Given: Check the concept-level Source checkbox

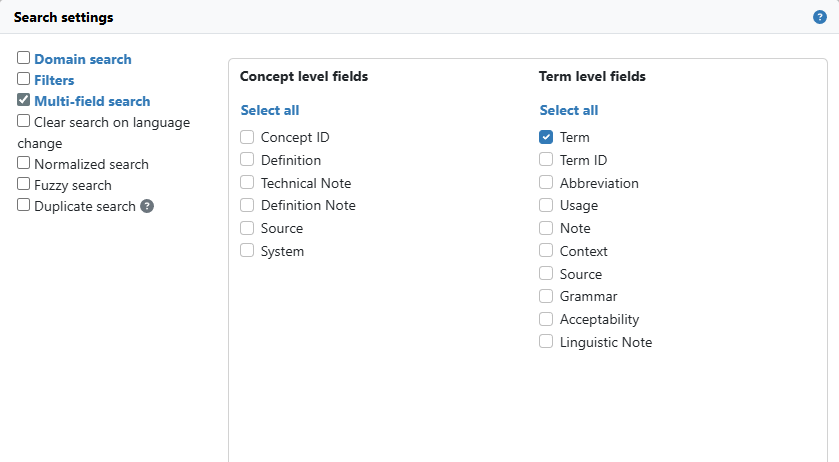Looking at the screenshot, I should [x=247, y=228].
